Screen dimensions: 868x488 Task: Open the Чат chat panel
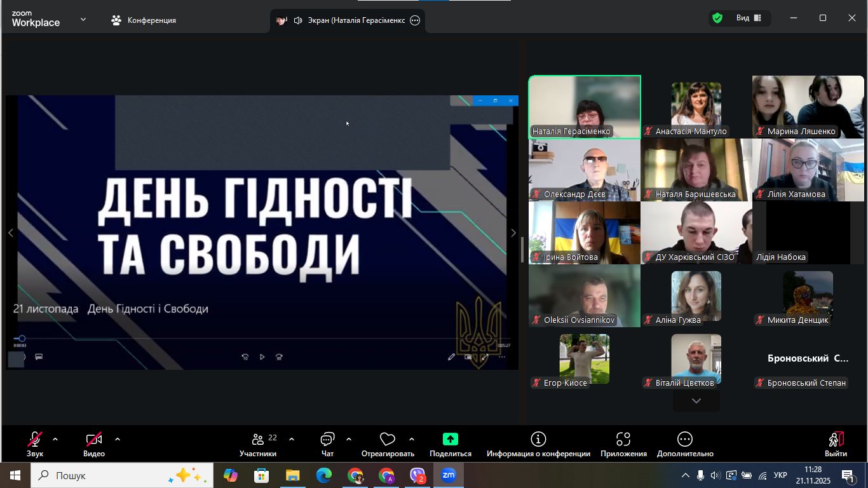coord(327,444)
